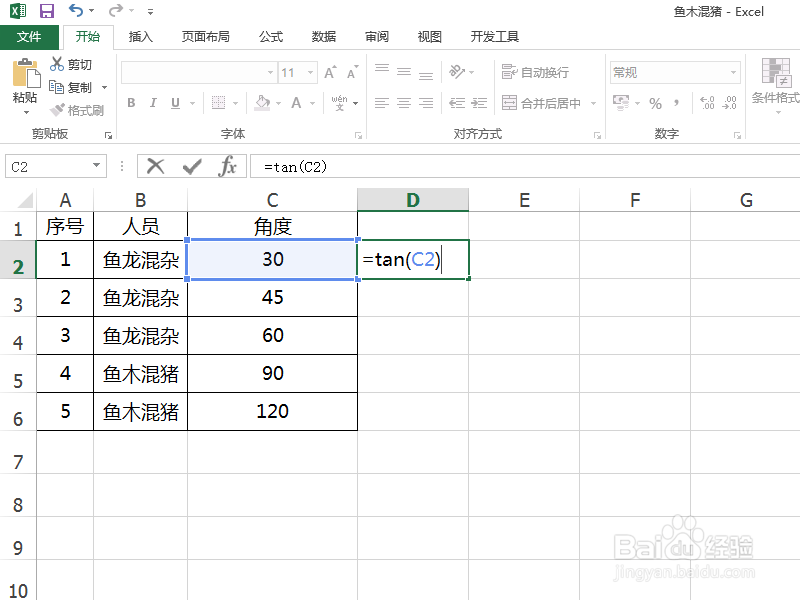Viewport: 800px width, 600px height.
Task: Click the Phonetic guide wén icon
Action: (339, 103)
